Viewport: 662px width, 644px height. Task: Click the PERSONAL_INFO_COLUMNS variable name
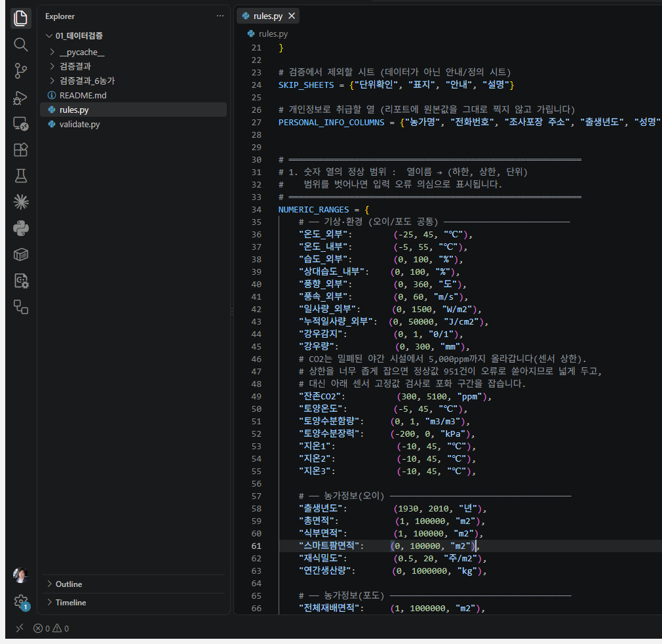coord(332,123)
